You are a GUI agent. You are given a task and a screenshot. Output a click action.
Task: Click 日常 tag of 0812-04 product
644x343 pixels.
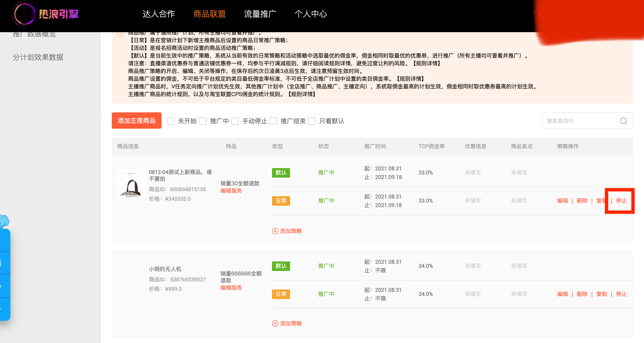[x=281, y=201]
